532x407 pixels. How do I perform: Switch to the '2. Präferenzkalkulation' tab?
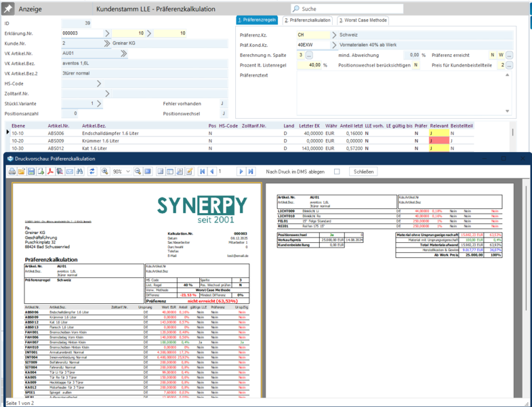[307, 20]
